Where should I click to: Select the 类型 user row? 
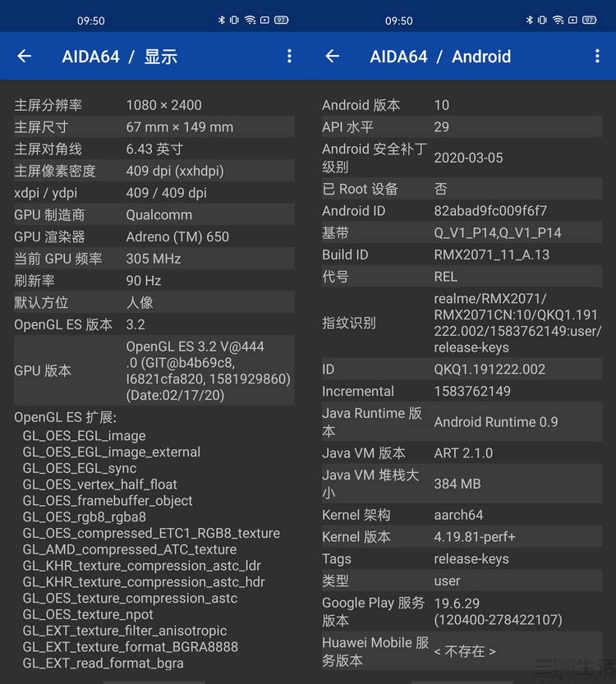click(x=462, y=581)
